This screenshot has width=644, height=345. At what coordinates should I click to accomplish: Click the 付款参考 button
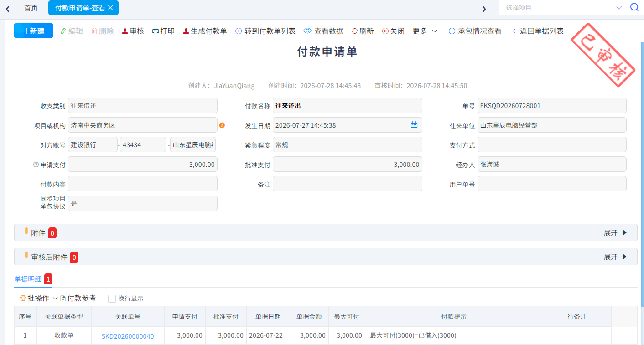(78, 298)
